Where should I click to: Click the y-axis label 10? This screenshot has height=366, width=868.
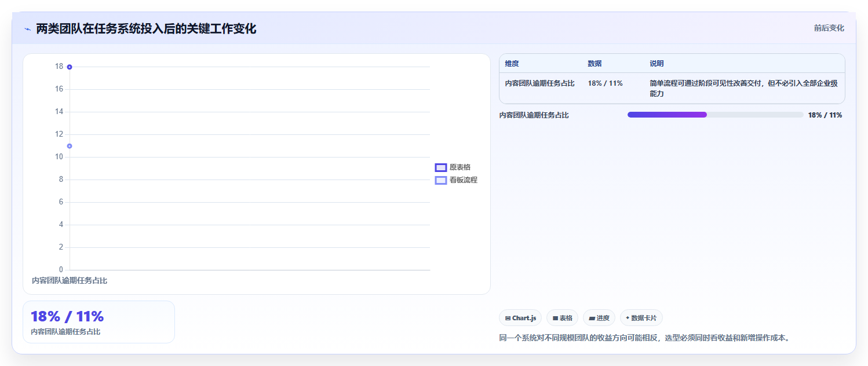59,157
